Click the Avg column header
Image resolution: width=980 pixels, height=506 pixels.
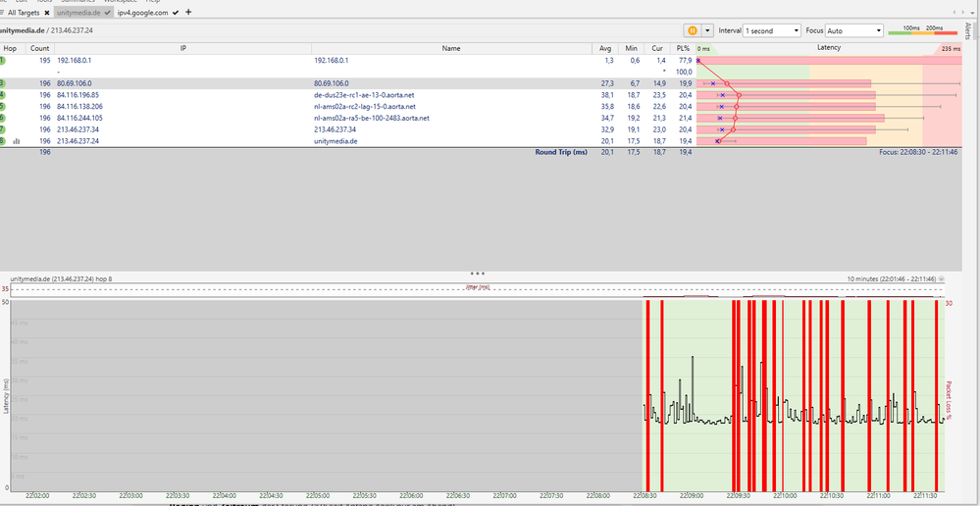[606, 48]
